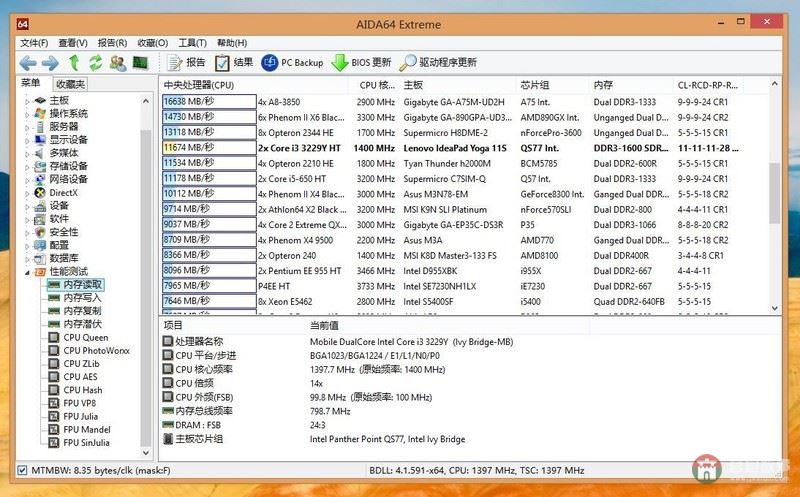The width and height of the screenshot is (800, 497).
Task: Click BIOS 更新 toolbar button
Action: click(x=361, y=63)
